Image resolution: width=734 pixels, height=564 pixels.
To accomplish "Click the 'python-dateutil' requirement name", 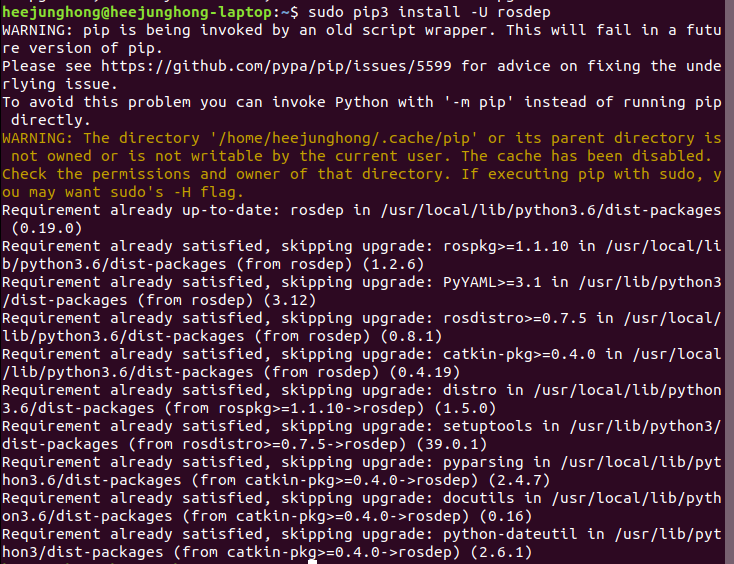I will (x=510, y=534).
